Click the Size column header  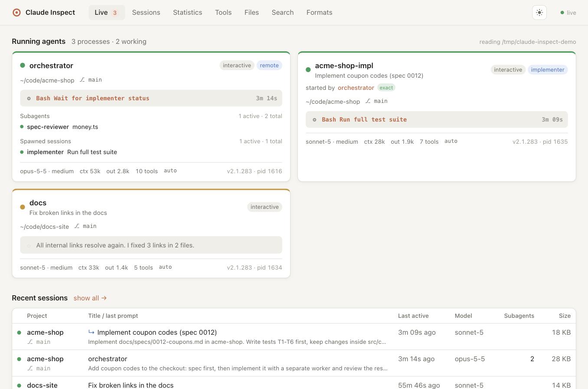pyautogui.click(x=565, y=316)
